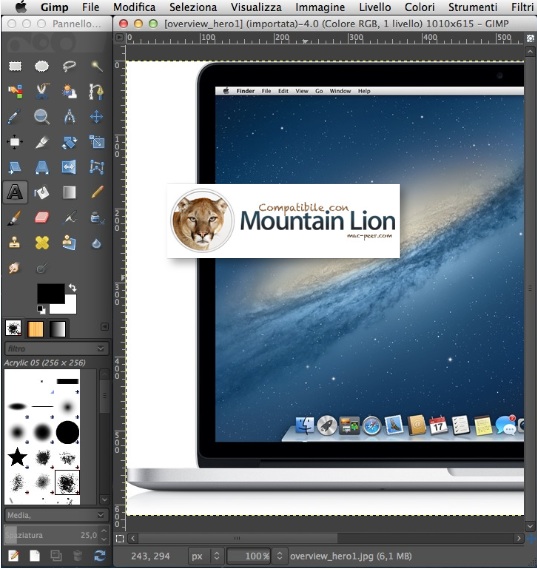This screenshot has height=569, width=537.
Task: Select the Blend gradient tool
Action: coord(69,193)
